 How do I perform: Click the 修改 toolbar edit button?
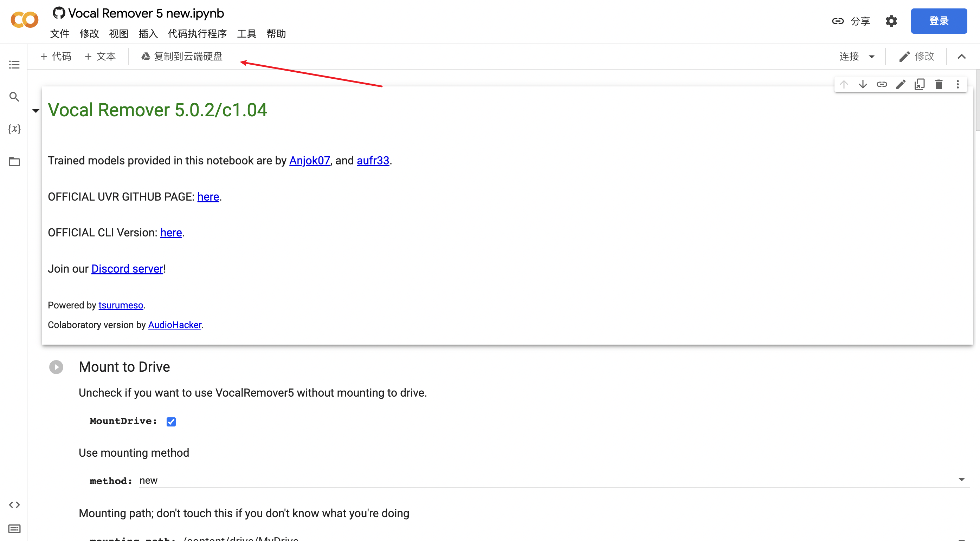(916, 57)
